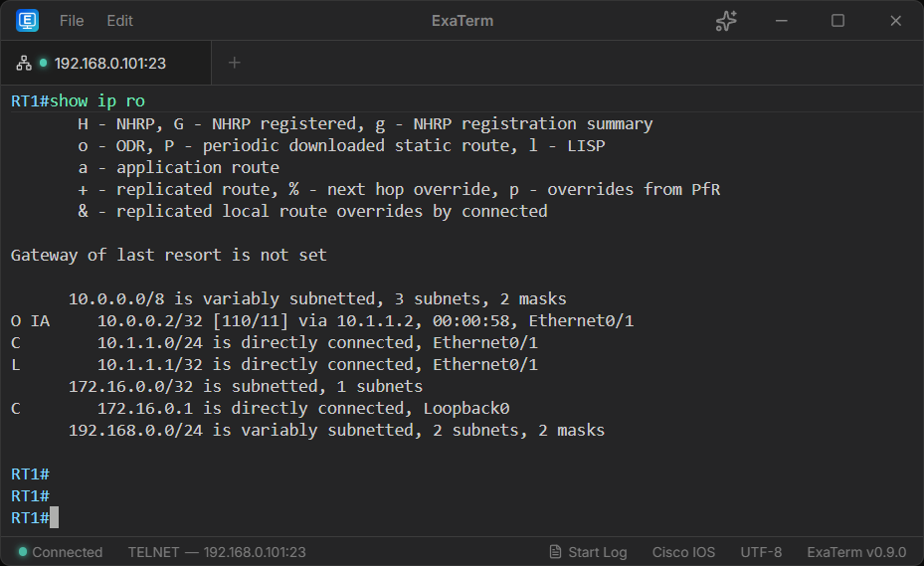Viewport: 924px width, 566px height.
Task: Open the Edit menu
Action: point(119,21)
